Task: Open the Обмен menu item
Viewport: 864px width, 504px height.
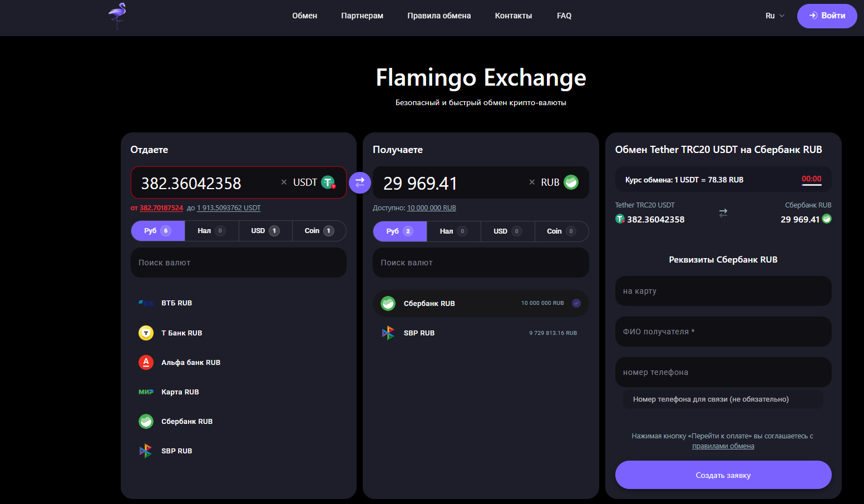Action: pos(305,16)
